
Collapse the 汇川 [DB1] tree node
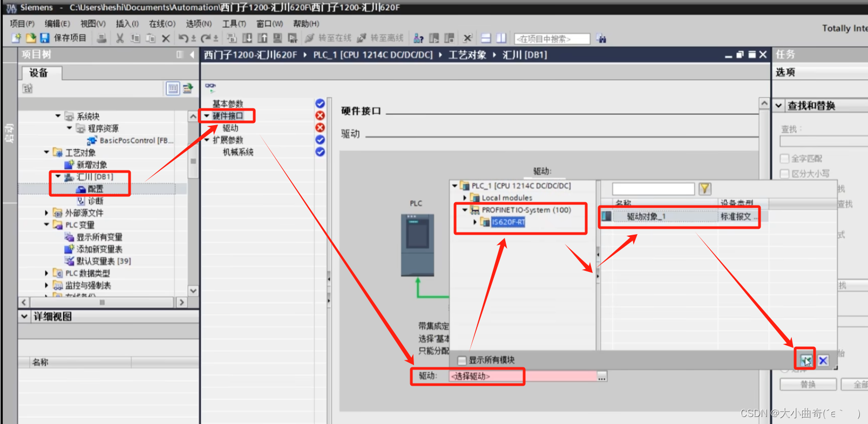pos(58,176)
